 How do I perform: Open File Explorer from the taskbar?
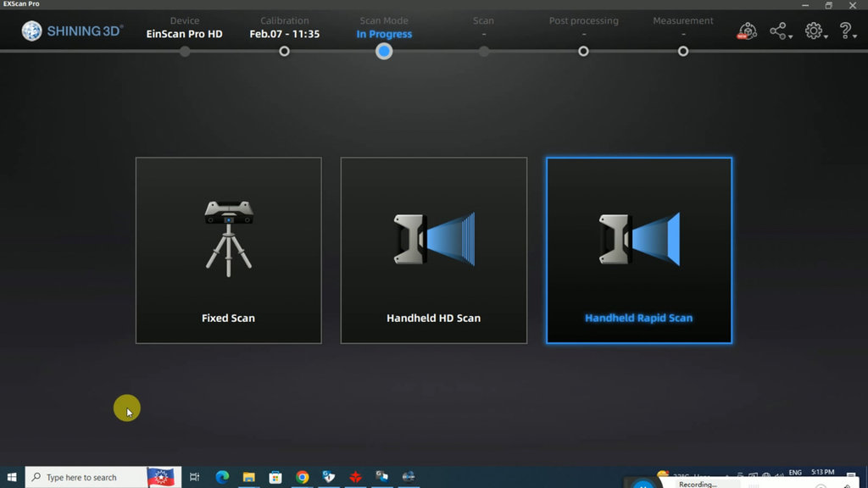(249, 477)
